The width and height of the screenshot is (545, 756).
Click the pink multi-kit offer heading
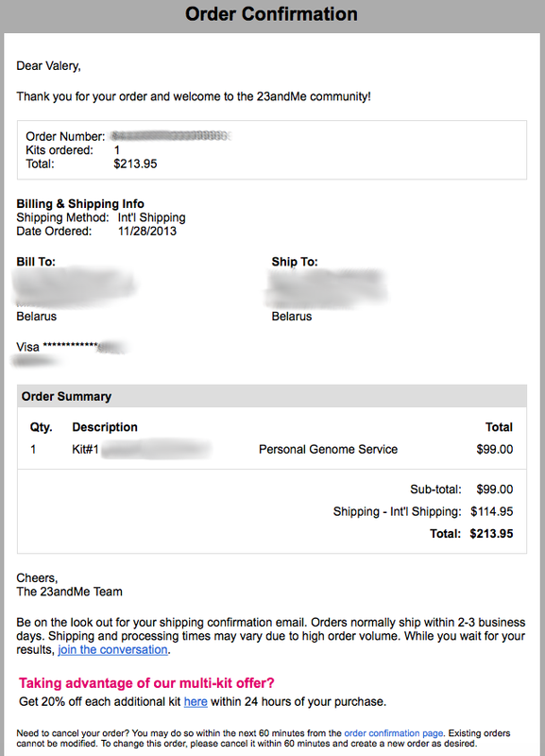click(x=146, y=683)
